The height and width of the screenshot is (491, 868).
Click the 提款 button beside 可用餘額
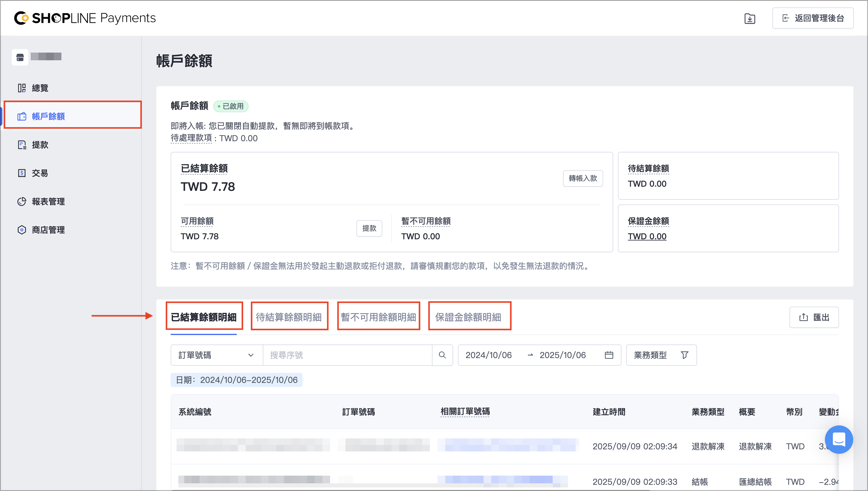tap(369, 228)
